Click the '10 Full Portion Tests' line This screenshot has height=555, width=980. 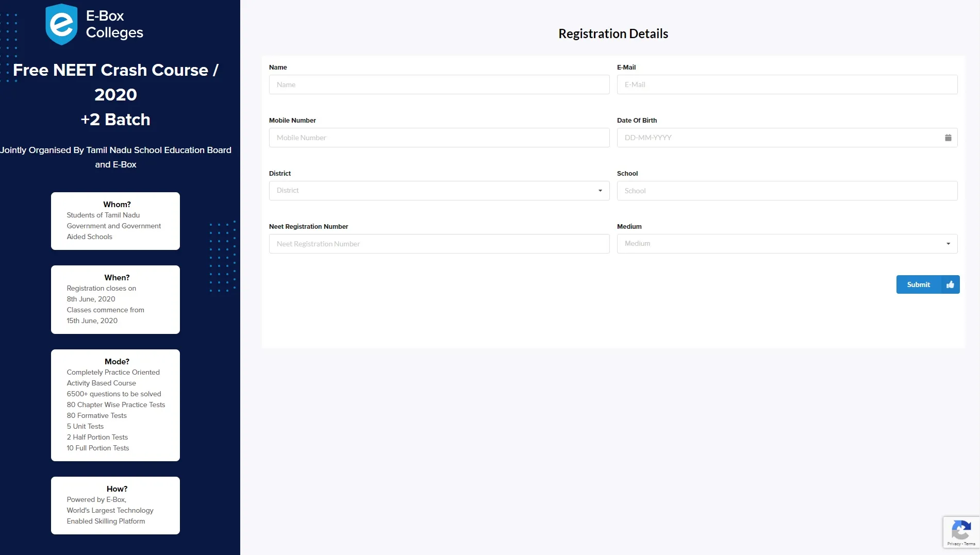98,448
